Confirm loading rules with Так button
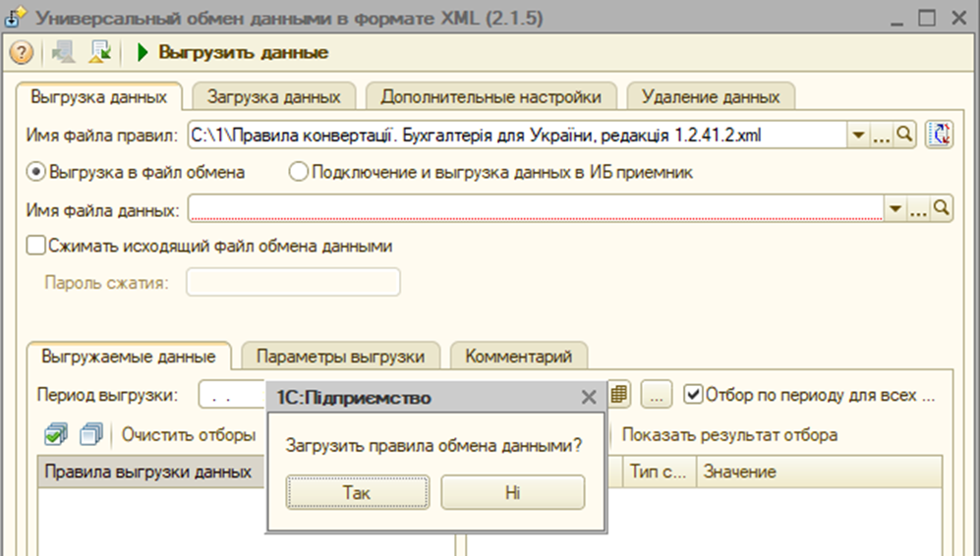Screen dimensions: 980x556 point(358,492)
